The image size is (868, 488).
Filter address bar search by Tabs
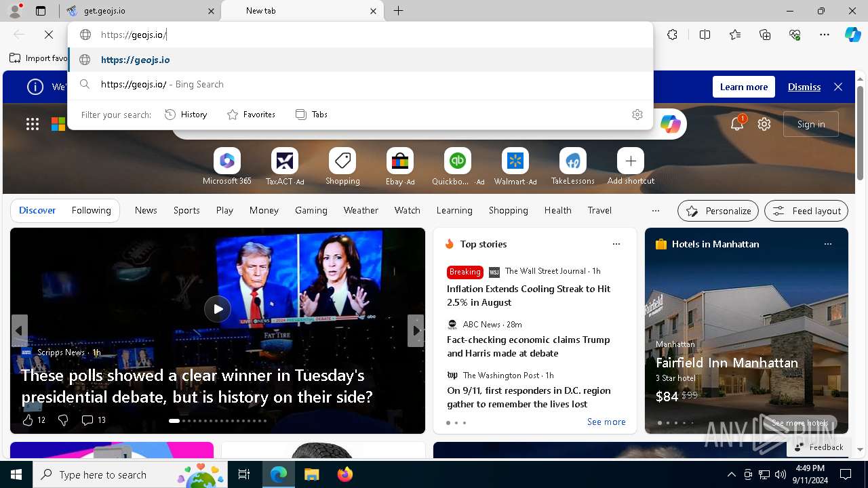(312, 115)
